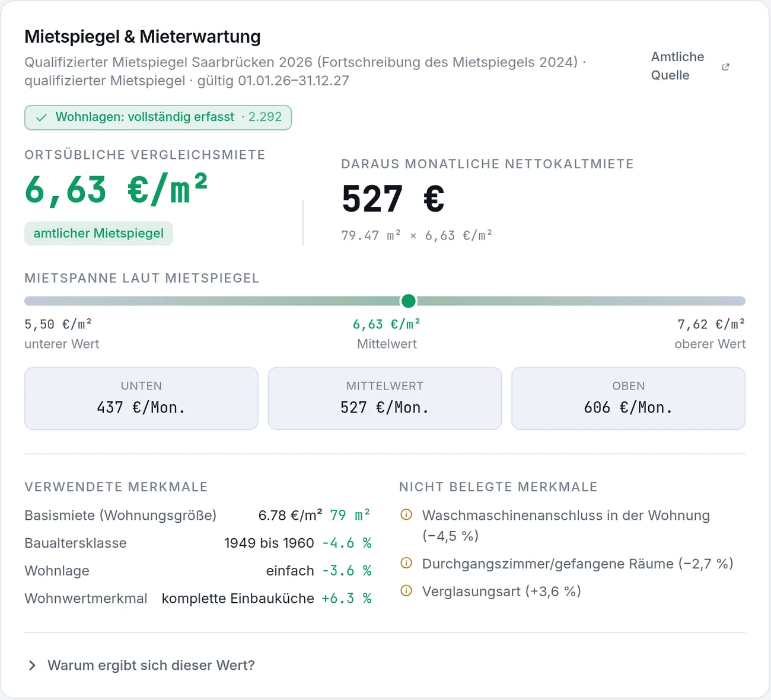Image resolution: width=771 pixels, height=700 pixels.
Task: Click the "NICHT BELEGTE MERKMALE" section heading
Action: pyautogui.click(x=498, y=487)
